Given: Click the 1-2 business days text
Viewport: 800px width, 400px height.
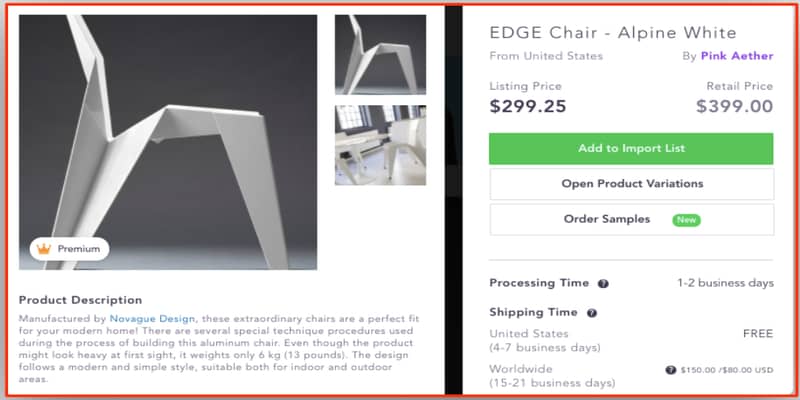Looking at the screenshot, I should (x=725, y=283).
